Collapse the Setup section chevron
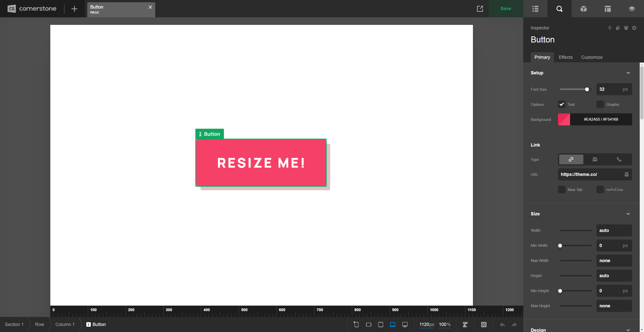 click(x=628, y=73)
